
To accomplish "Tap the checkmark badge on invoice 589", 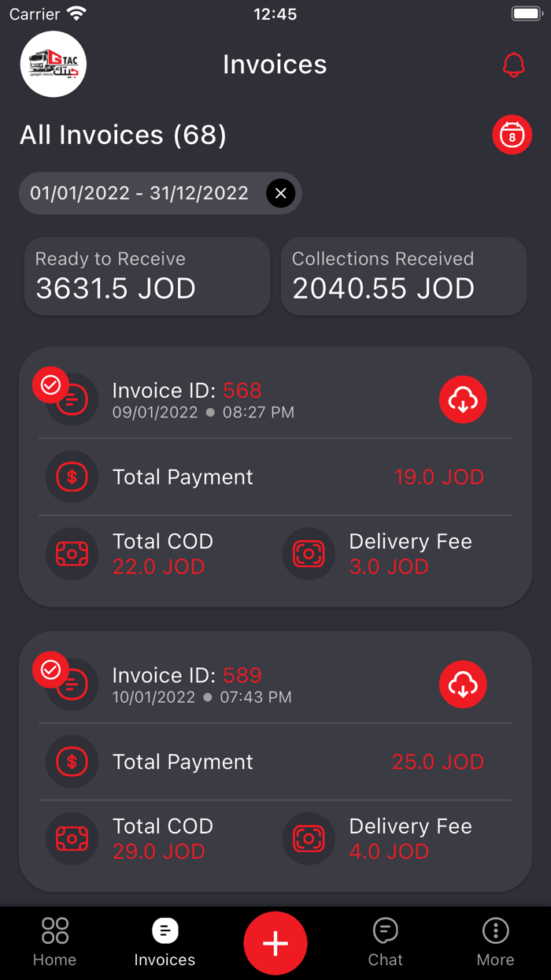I will (x=50, y=670).
